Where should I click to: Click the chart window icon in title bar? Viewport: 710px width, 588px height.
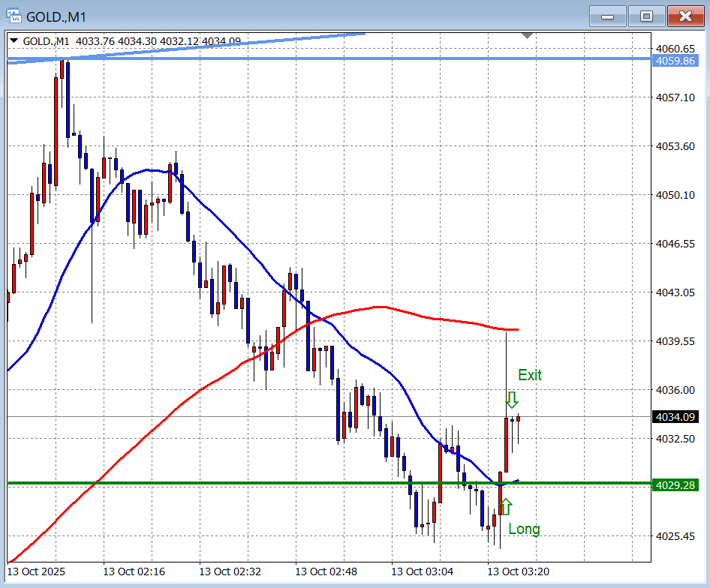click(x=14, y=15)
